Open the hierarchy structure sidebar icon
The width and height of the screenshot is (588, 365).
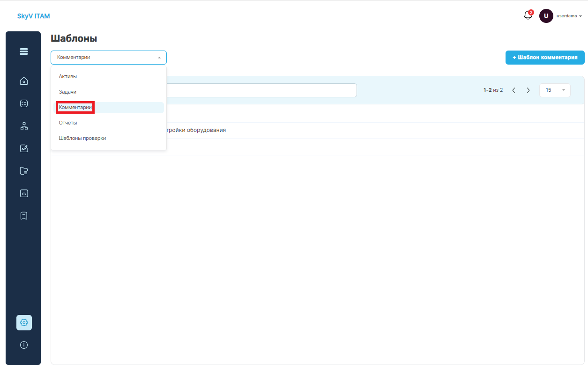(x=24, y=126)
